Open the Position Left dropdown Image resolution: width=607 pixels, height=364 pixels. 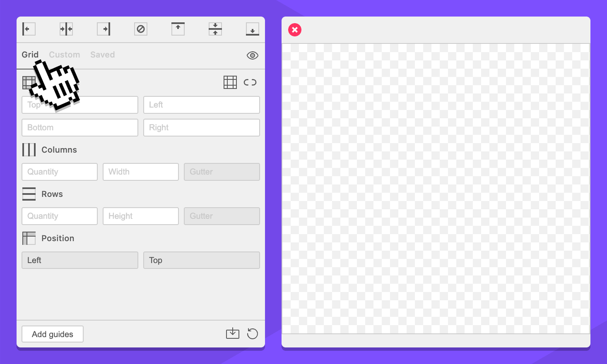pyautogui.click(x=80, y=260)
